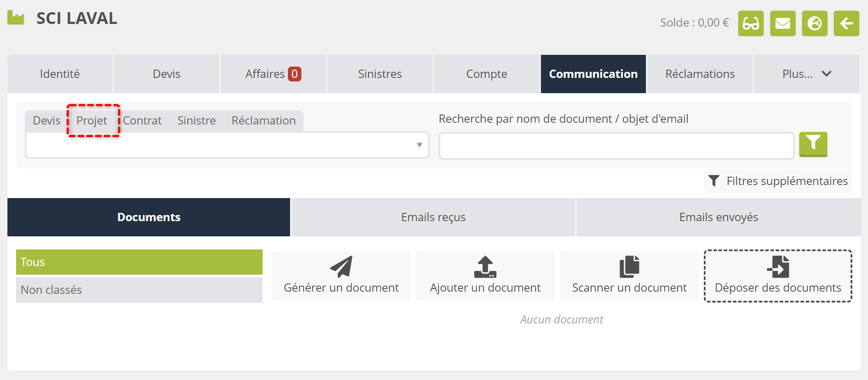Image resolution: width=868 pixels, height=380 pixels.
Task: Click the document name search field
Action: tap(616, 146)
